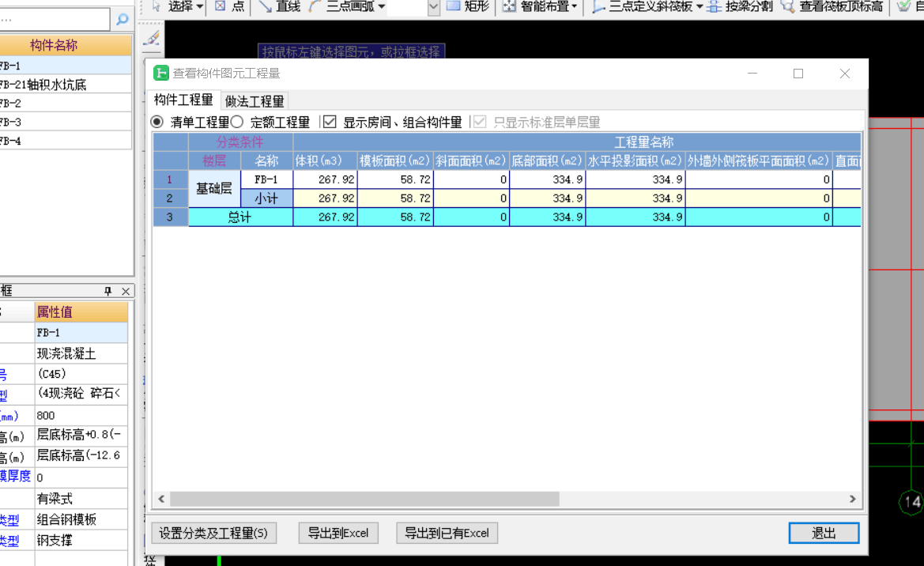The width and height of the screenshot is (924, 566).
Task: Click the 属性值 column header
Action: pos(81,311)
